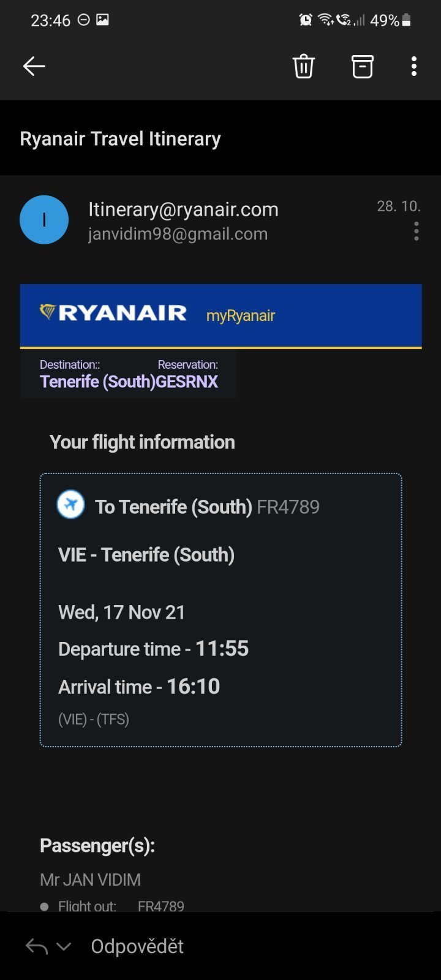441x980 pixels.
Task: Tap the Odpovědět reply field
Action: click(x=137, y=946)
